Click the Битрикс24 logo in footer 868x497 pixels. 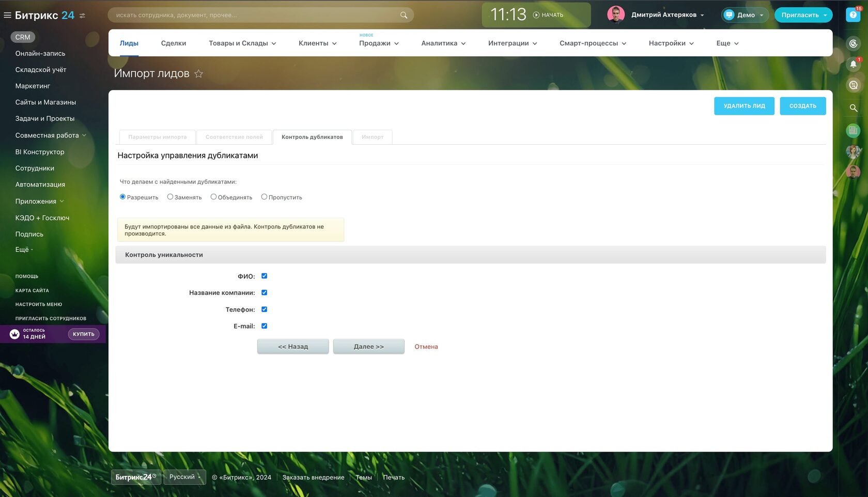[x=136, y=477]
